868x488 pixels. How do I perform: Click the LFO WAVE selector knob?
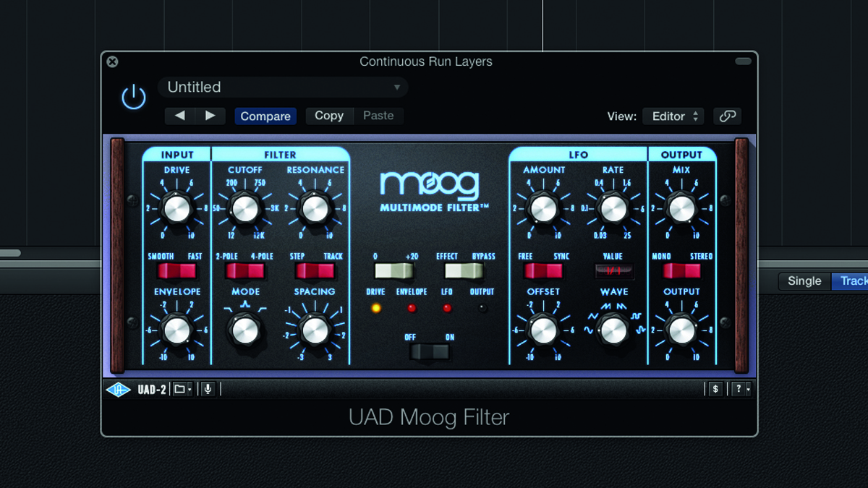pyautogui.click(x=613, y=330)
